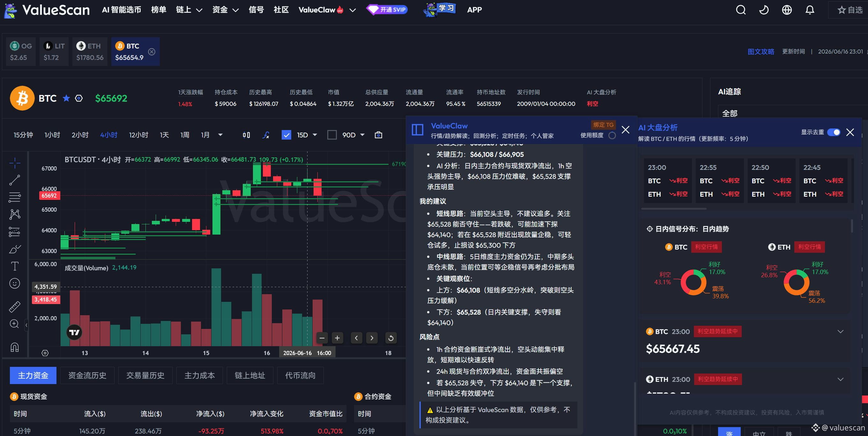The image size is (868, 436).
Task: Open the 图文攻略 link
Action: (x=761, y=52)
